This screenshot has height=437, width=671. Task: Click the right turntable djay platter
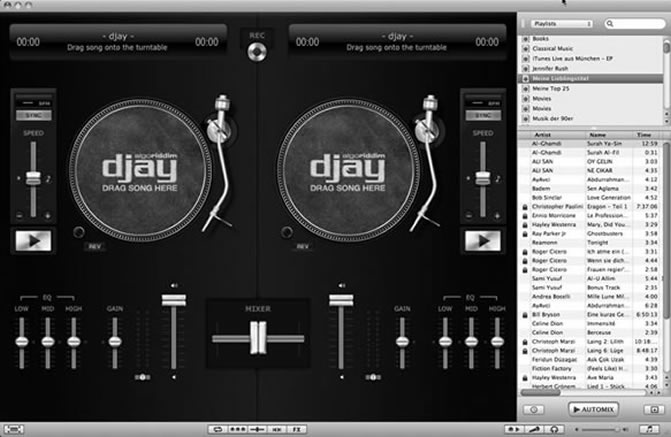pos(347,170)
